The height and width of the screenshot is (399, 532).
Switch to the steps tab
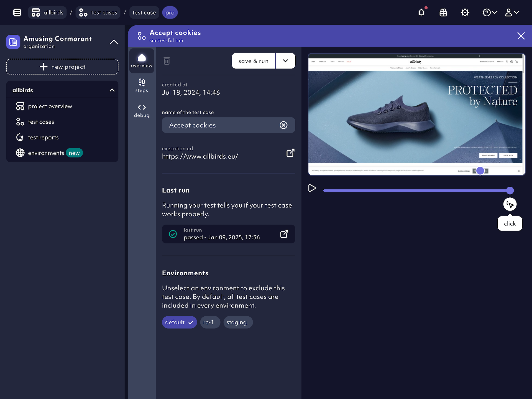142,85
